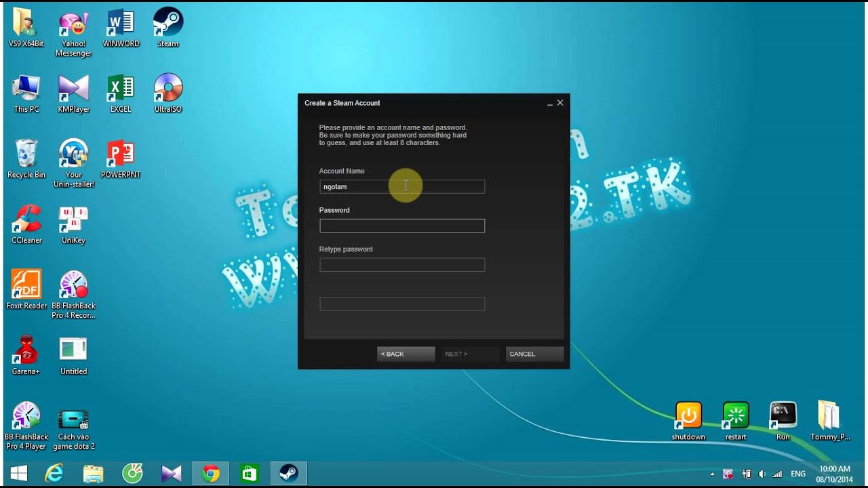Open File Explorer from taskbar
The image size is (868, 488).
pyautogui.click(x=94, y=473)
